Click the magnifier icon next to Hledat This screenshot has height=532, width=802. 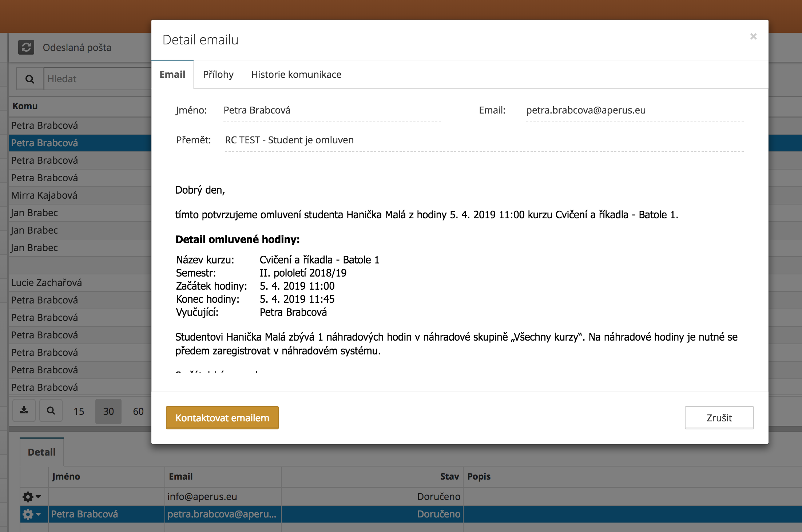coord(30,79)
